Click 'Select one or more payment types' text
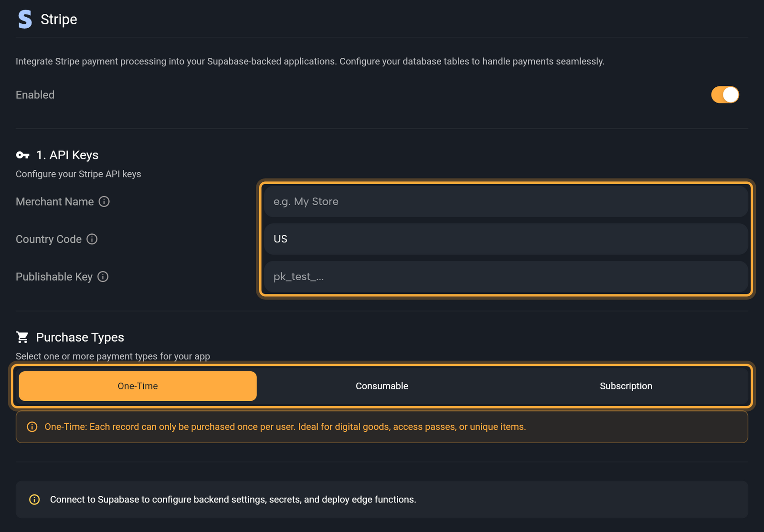Viewport: 764px width, 532px height. [113, 356]
